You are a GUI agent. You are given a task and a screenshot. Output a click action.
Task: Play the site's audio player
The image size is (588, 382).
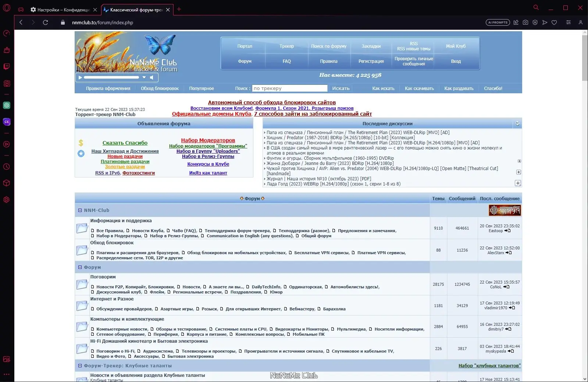click(x=80, y=78)
